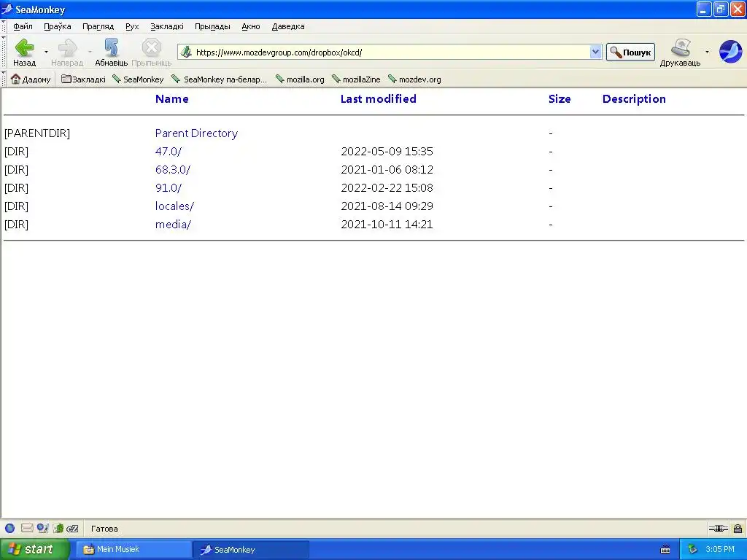The height and width of the screenshot is (560, 747).
Task: Click the Гатова status text
Action: (x=104, y=529)
